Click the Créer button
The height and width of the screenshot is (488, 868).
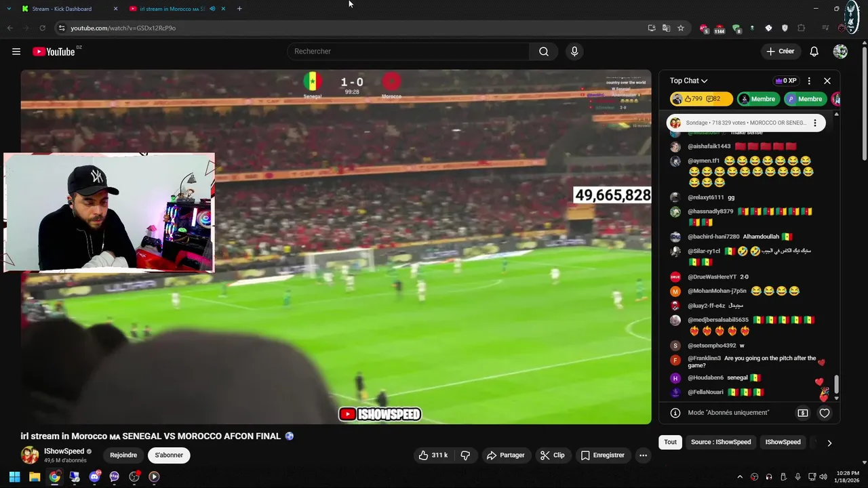pyautogui.click(x=780, y=52)
